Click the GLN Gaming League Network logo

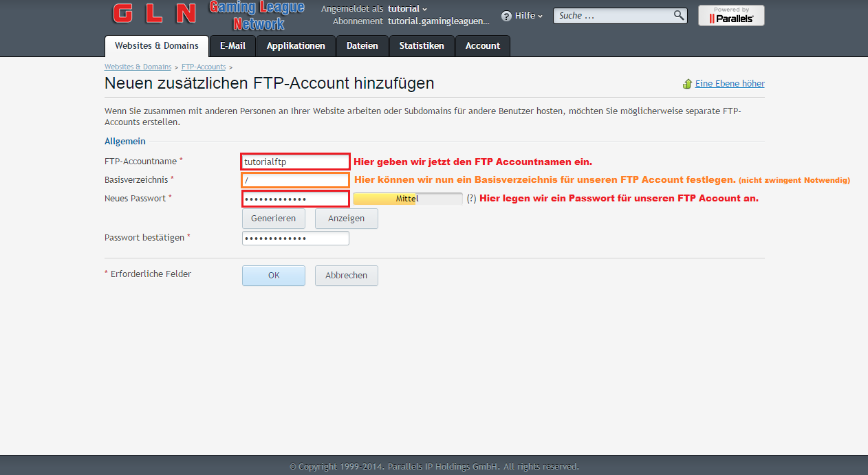click(208, 16)
